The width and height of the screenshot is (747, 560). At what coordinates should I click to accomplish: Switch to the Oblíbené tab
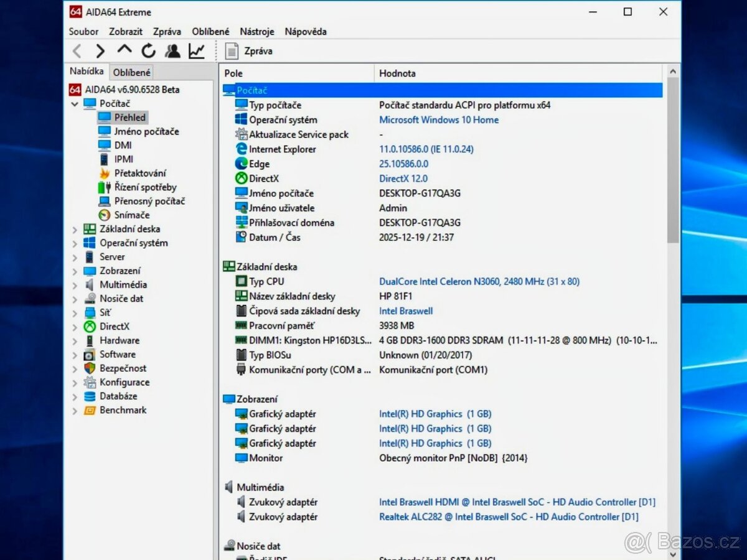click(x=131, y=73)
